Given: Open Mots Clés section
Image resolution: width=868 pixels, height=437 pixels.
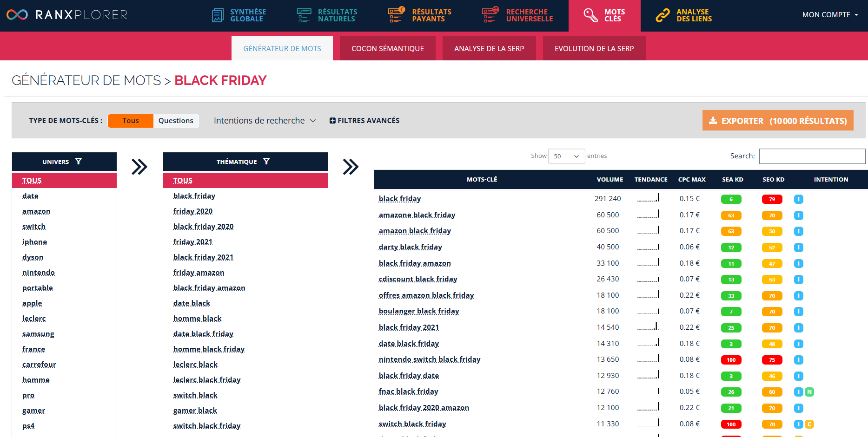Looking at the screenshot, I should [x=604, y=15].
